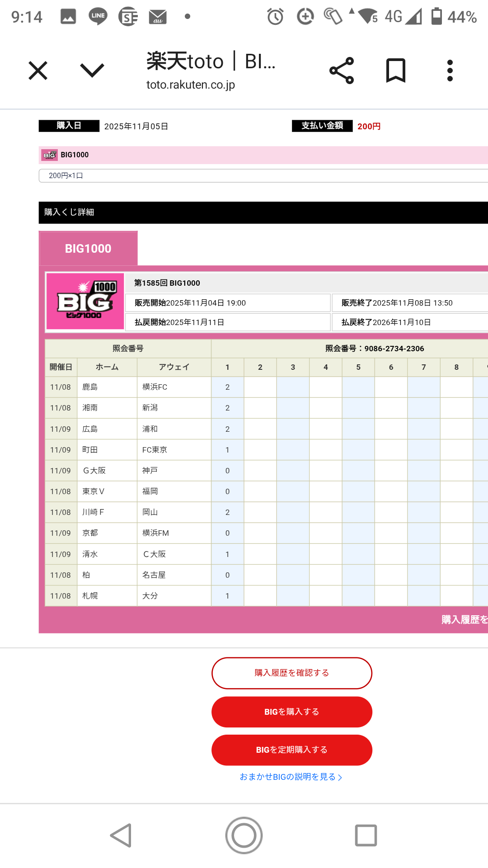
Task: Select the BIG1000 tab
Action: (88, 249)
